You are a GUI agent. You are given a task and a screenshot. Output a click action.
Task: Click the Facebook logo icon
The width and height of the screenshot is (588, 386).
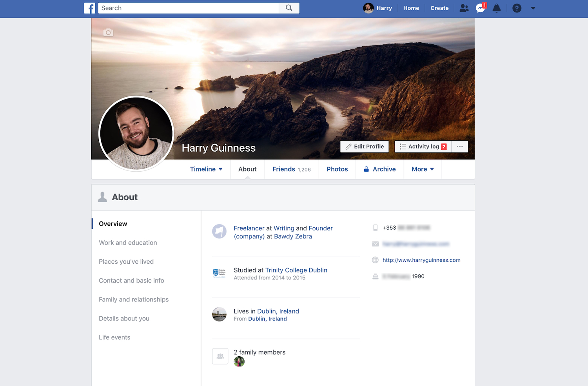click(90, 8)
